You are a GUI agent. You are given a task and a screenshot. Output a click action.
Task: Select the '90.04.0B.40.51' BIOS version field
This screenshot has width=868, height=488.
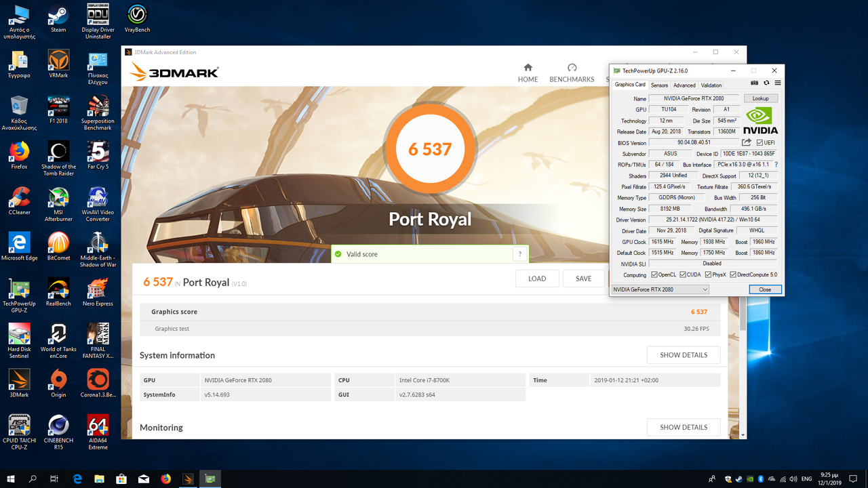[694, 142]
